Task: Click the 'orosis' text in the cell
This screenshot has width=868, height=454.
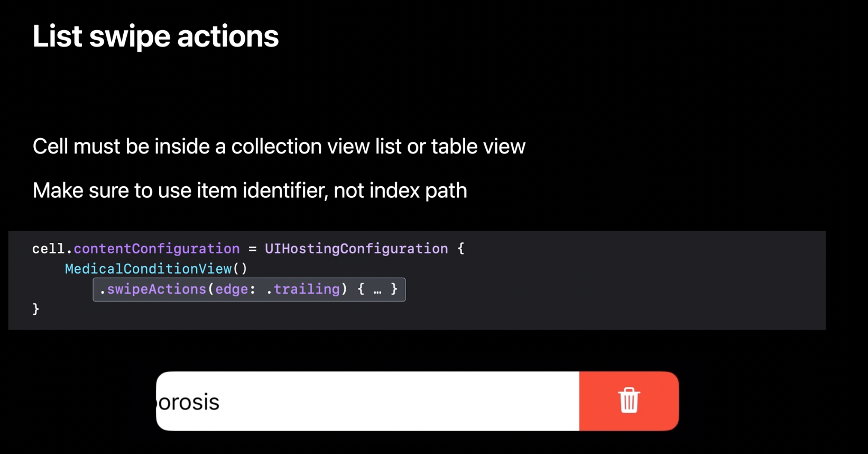Action: (x=189, y=402)
